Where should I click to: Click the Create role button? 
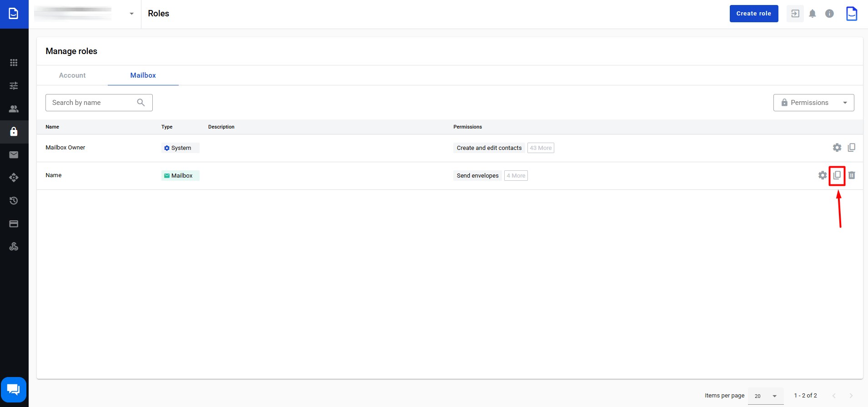(x=753, y=14)
